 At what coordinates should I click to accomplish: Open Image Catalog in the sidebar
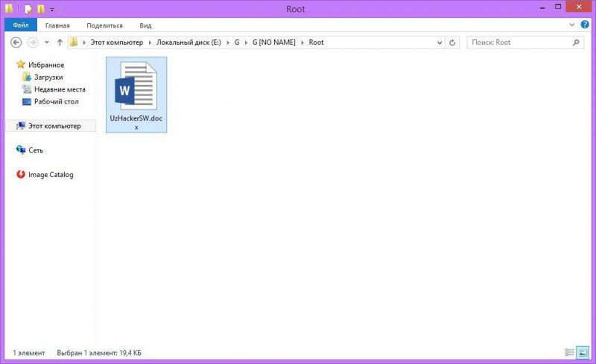point(51,174)
